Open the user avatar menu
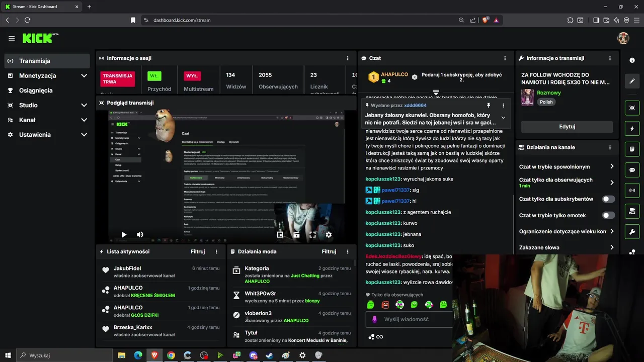This screenshot has width=644, height=362. pos(623,38)
